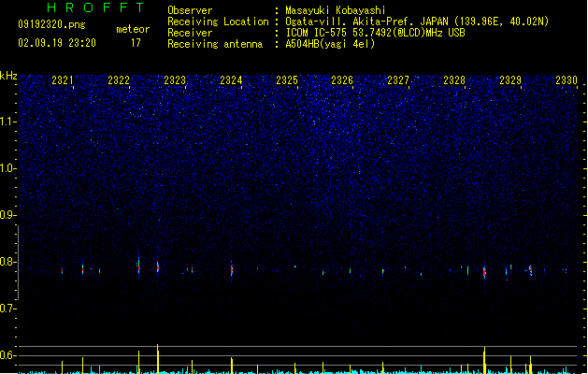Viewport: 588px width, 374px height.
Task: Click antenna value A504HB(yagi 4el)
Action: click(330, 44)
